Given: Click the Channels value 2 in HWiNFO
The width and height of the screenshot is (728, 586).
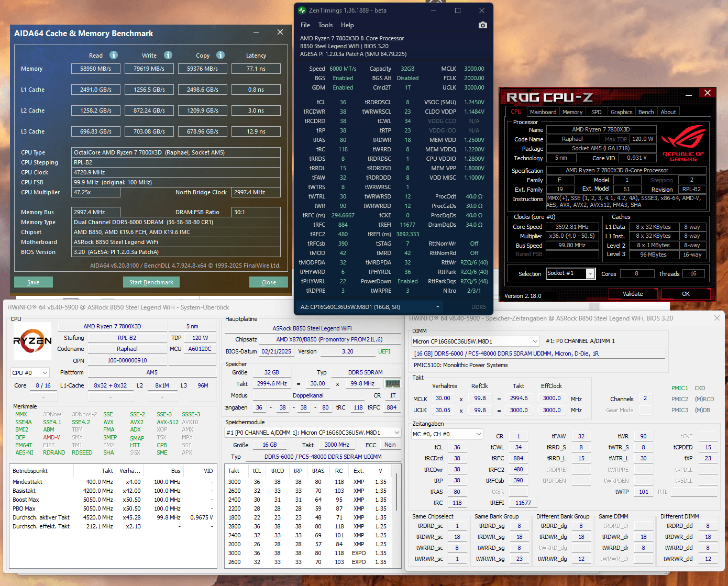Looking at the screenshot, I should [x=645, y=398].
